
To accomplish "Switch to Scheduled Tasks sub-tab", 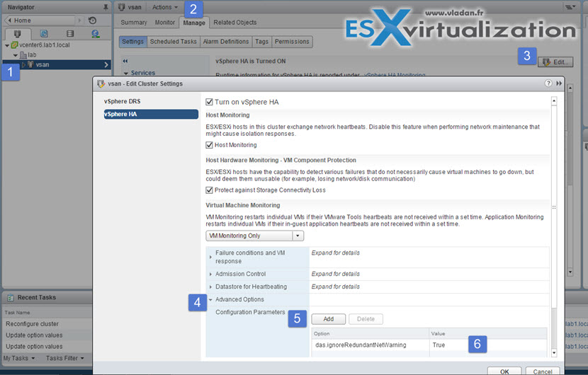I will coord(174,42).
